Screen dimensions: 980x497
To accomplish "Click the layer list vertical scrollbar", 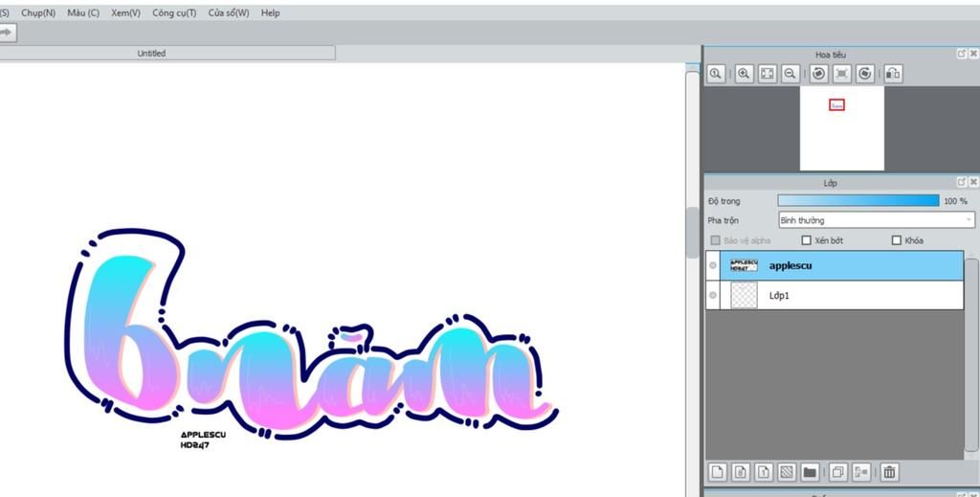I will 970,353.
